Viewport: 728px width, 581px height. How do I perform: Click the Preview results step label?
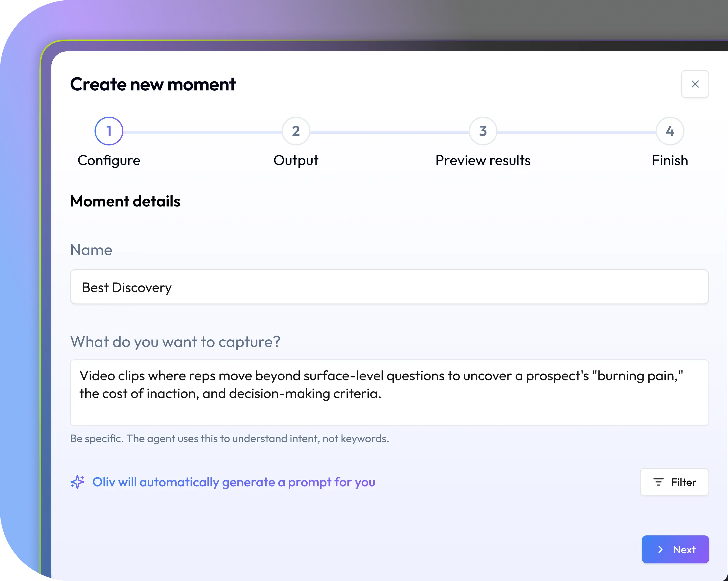click(483, 161)
